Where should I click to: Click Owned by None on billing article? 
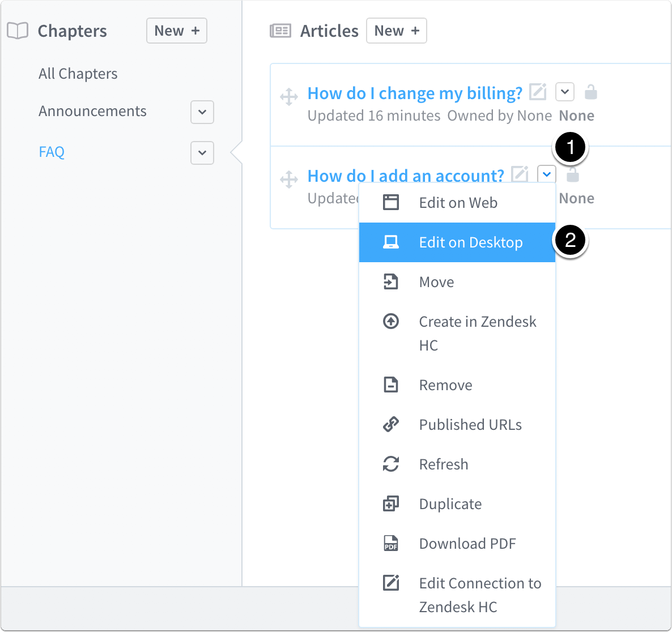tap(500, 116)
